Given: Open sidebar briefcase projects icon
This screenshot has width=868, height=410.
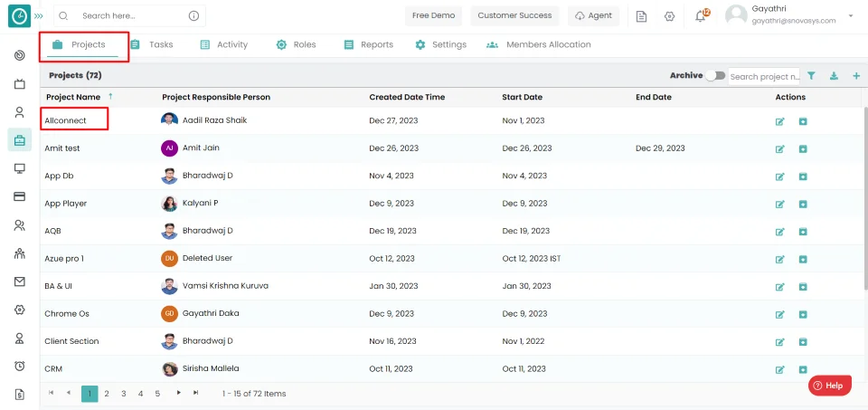Looking at the screenshot, I should pyautogui.click(x=19, y=140).
